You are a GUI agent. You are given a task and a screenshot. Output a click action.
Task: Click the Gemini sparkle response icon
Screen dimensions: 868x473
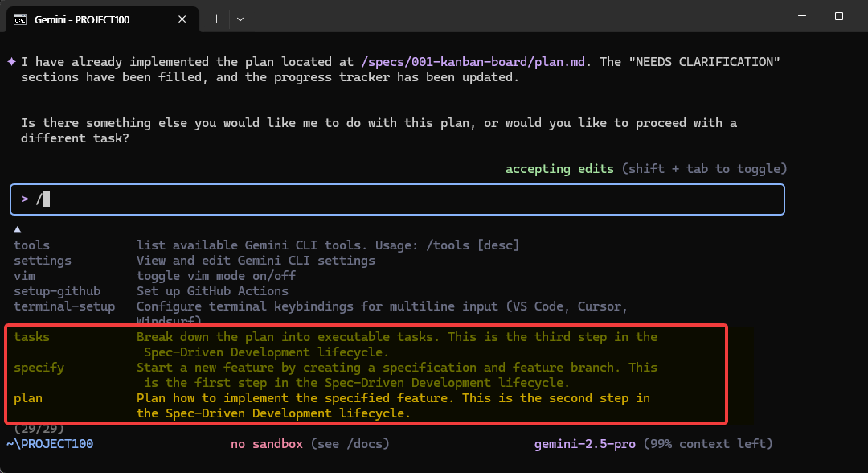pos(11,61)
